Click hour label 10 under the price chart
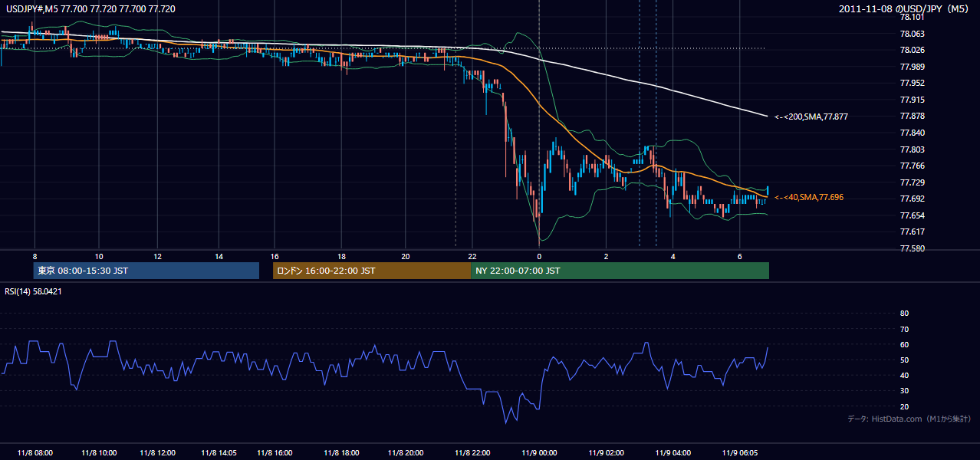Screen dimensions: 980x460 click(99, 256)
